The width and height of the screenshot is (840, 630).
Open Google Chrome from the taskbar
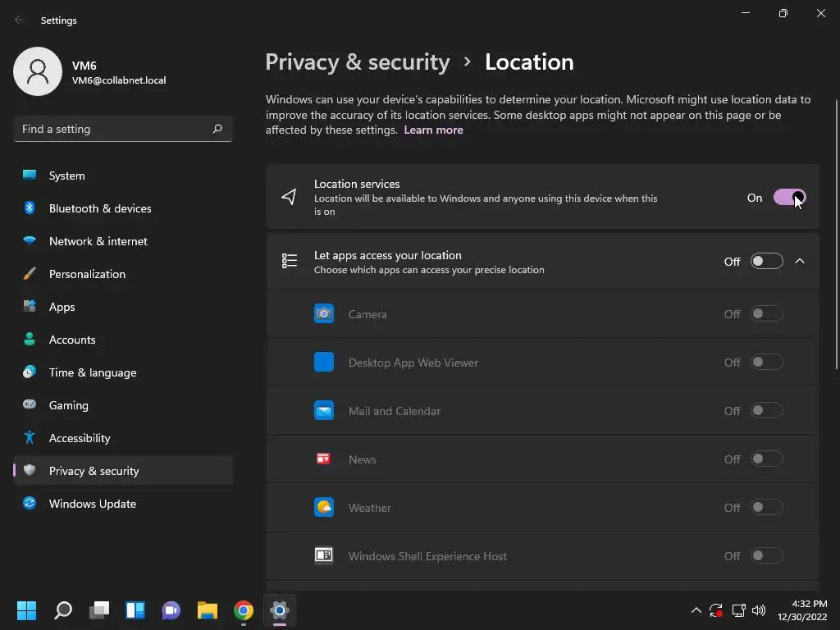click(x=244, y=610)
